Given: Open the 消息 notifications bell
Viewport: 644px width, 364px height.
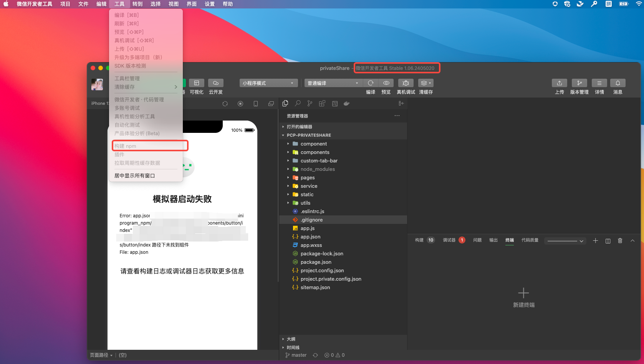Looking at the screenshot, I should pos(618,83).
